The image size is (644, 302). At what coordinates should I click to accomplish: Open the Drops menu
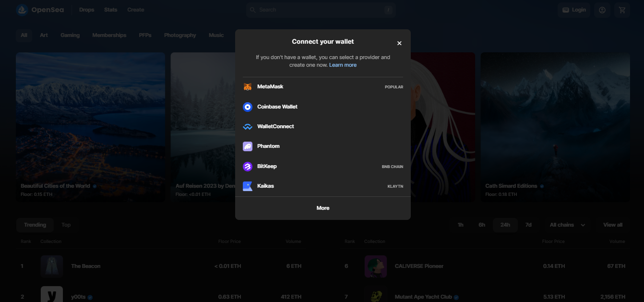tap(87, 10)
